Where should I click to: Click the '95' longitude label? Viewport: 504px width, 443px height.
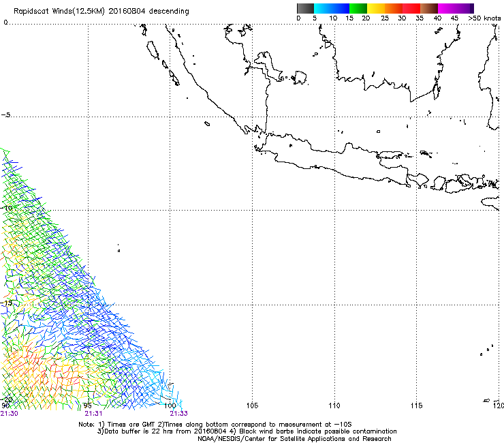click(88, 406)
